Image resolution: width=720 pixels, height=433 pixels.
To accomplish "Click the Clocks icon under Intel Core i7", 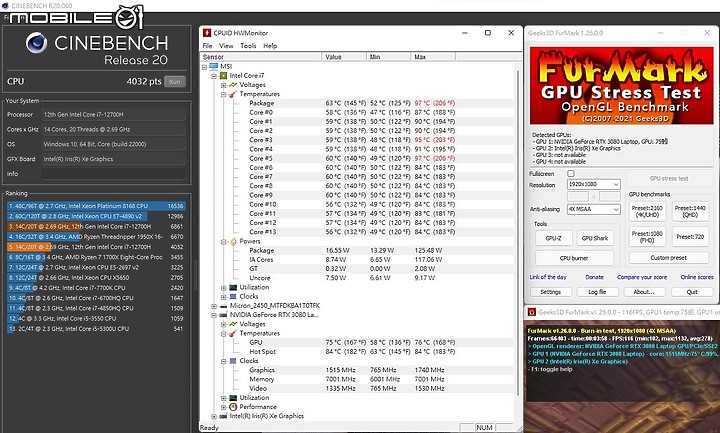I will (233, 296).
